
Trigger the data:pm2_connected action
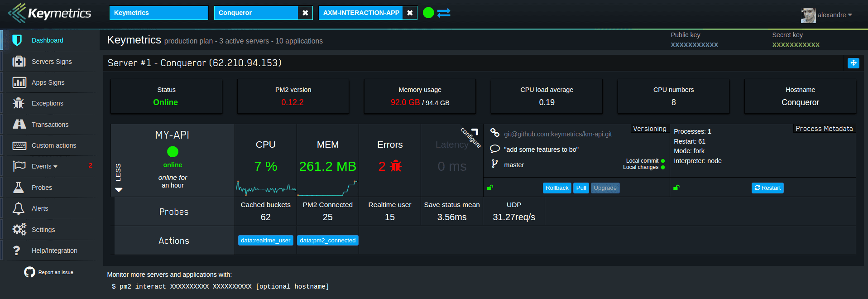pyautogui.click(x=328, y=241)
